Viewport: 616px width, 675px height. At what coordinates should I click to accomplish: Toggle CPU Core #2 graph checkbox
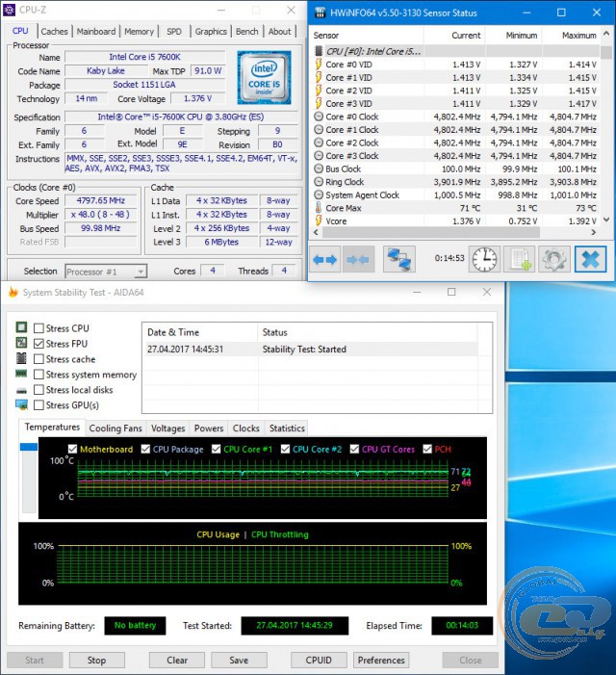(x=285, y=449)
